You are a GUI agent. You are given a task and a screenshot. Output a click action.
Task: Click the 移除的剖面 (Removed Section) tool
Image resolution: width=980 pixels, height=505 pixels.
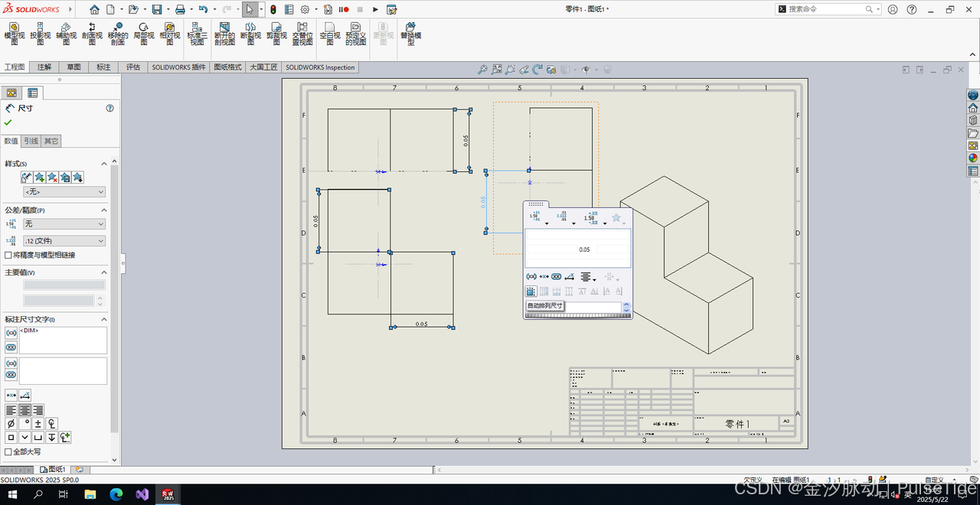point(117,34)
